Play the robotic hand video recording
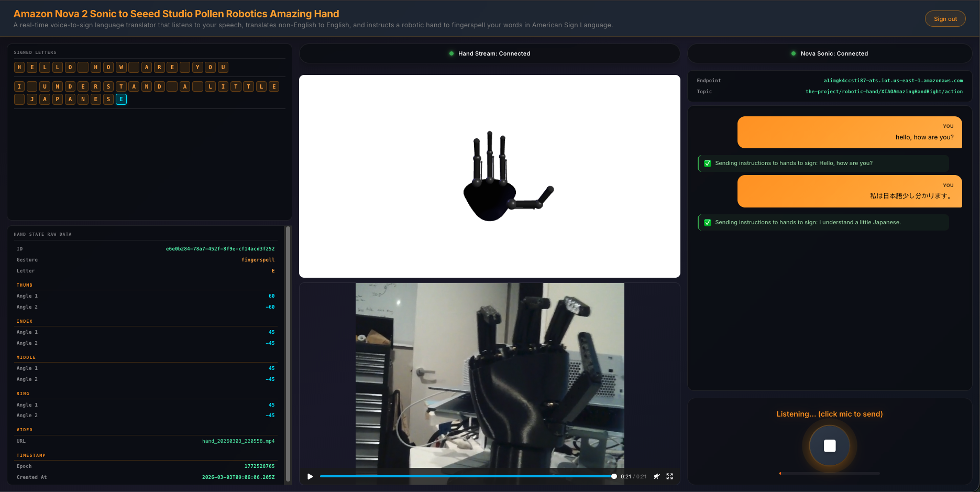The height and width of the screenshot is (492, 980). click(x=310, y=476)
